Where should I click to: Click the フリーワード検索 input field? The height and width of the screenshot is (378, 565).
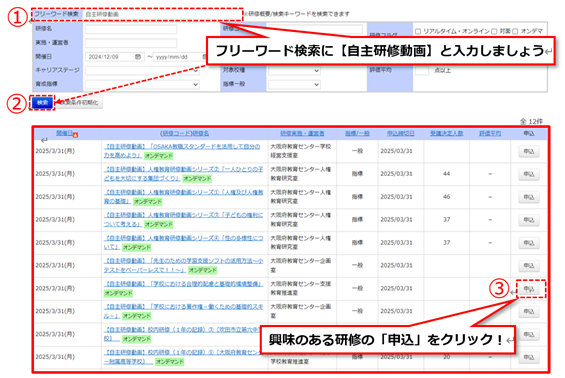pos(163,14)
